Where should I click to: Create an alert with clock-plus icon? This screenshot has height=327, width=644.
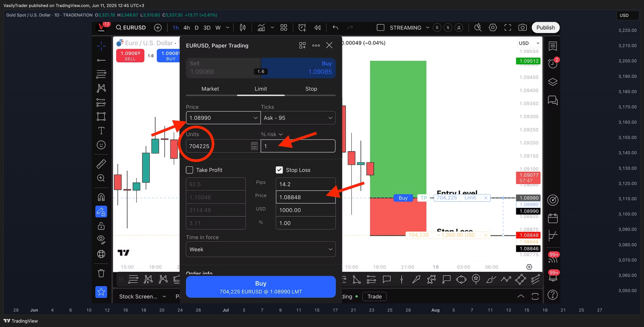(302, 28)
